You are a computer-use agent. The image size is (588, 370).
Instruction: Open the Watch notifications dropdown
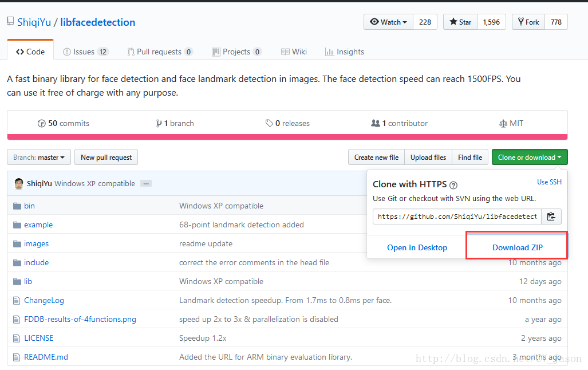coord(388,22)
